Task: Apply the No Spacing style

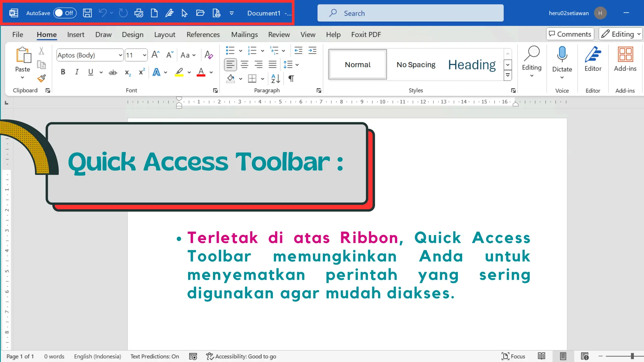Action: (x=416, y=64)
